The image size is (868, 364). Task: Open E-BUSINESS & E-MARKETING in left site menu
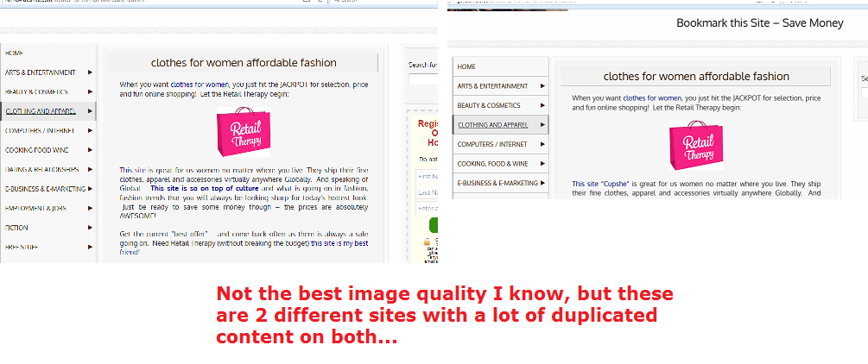point(46,189)
